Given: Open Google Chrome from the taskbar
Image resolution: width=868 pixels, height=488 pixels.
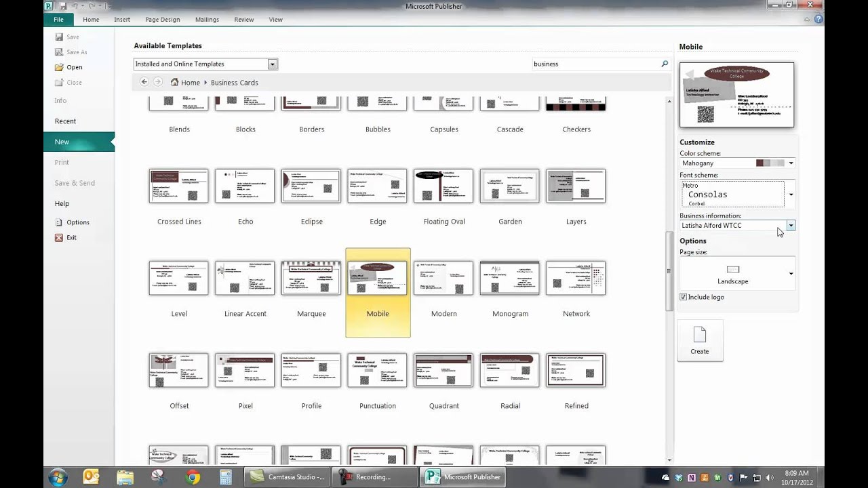Looking at the screenshot, I should click(193, 477).
